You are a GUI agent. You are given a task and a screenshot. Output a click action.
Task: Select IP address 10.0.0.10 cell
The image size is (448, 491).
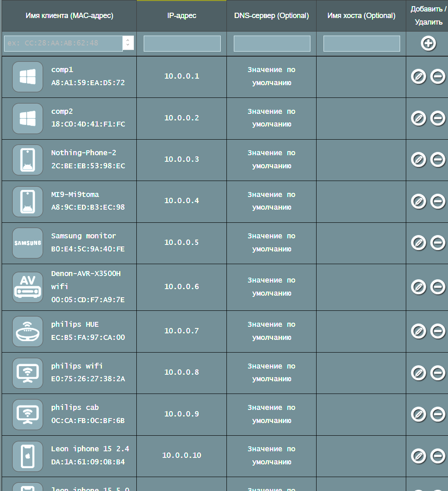click(x=181, y=455)
